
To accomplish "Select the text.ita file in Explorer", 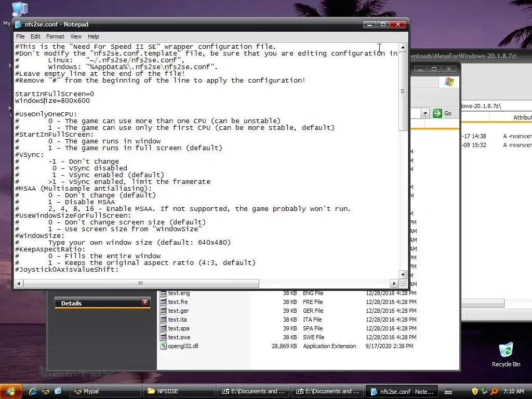I will coord(177,320).
